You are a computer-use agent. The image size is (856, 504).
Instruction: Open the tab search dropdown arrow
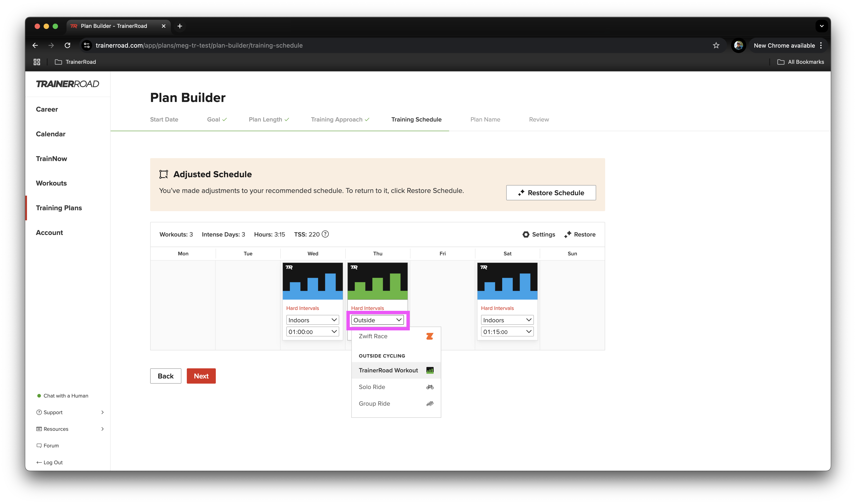(x=822, y=26)
